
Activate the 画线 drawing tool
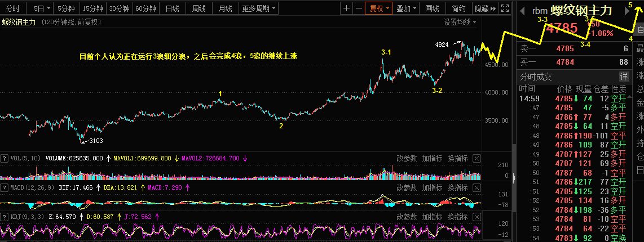click(432, 8)
